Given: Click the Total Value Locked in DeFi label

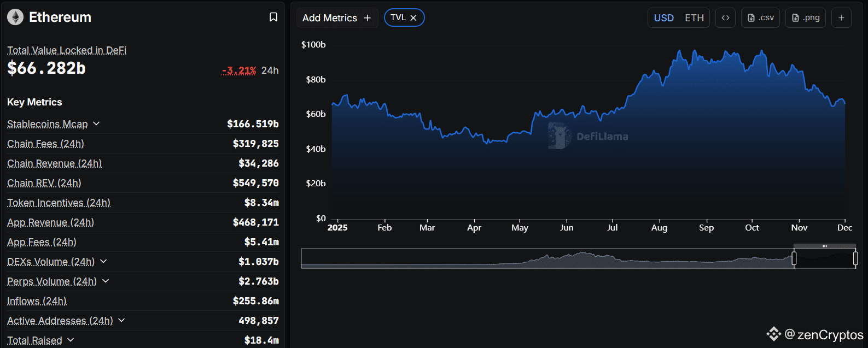Looking at the screenshot, I should tap(67, 50).
